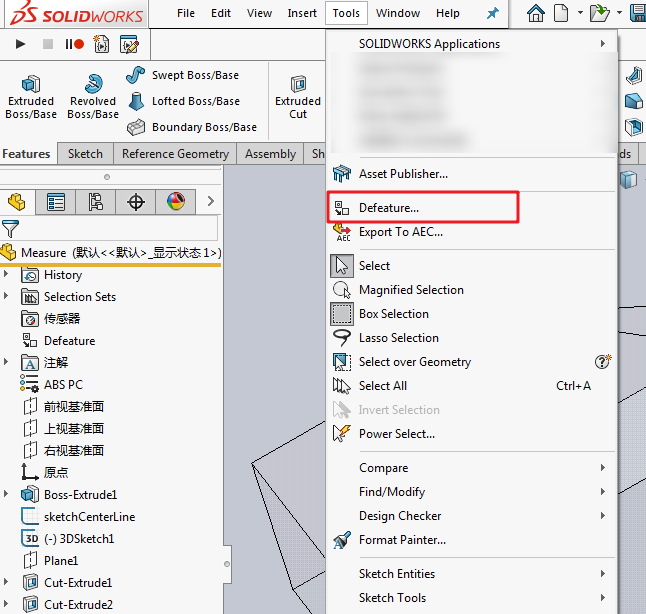Screen dimensions: 646x614
Task: Select the Extruded Boss/Base tool
Action: 31,97
